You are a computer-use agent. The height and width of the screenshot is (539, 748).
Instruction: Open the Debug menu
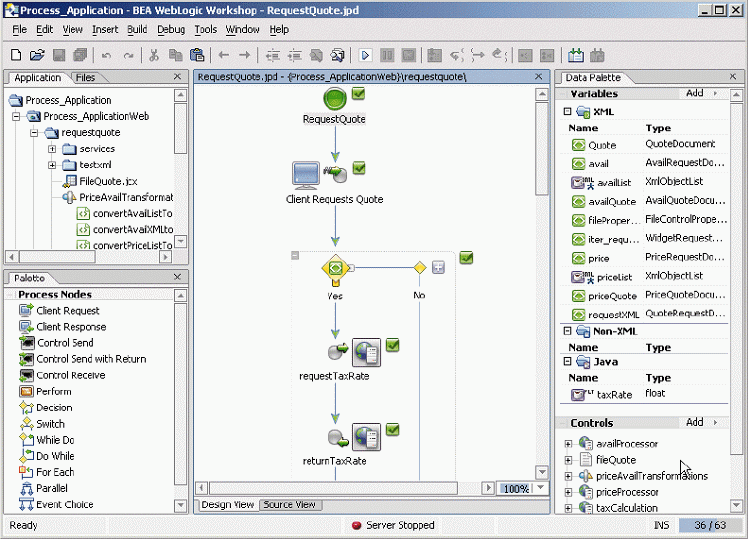[171, 30]
